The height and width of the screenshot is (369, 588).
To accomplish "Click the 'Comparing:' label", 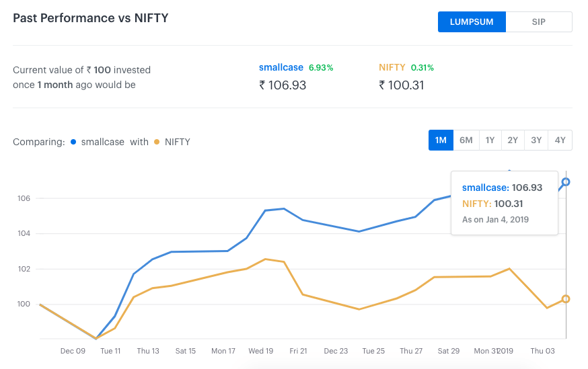I will 39,142.
